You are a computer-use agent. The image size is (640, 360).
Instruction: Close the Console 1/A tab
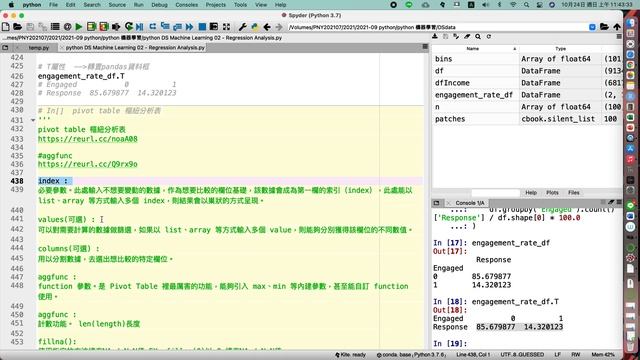click(x=449, y=203)
